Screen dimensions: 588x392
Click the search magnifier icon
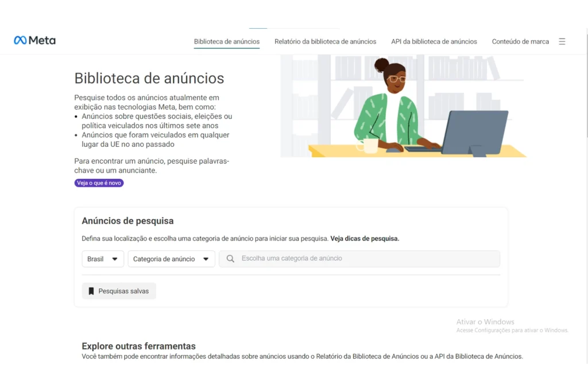pos(230,259)
